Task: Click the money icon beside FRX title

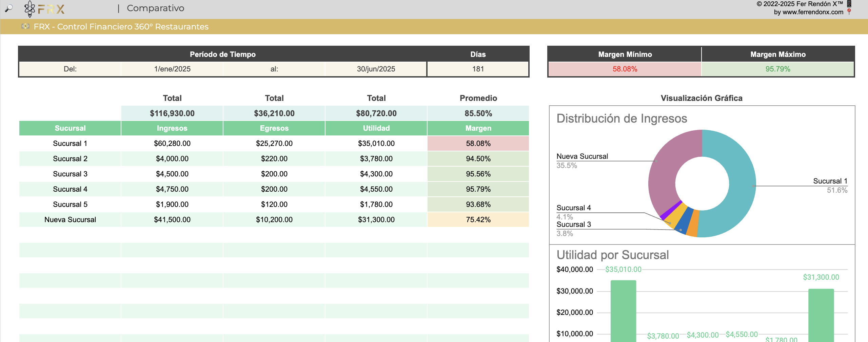Action: 25,26
